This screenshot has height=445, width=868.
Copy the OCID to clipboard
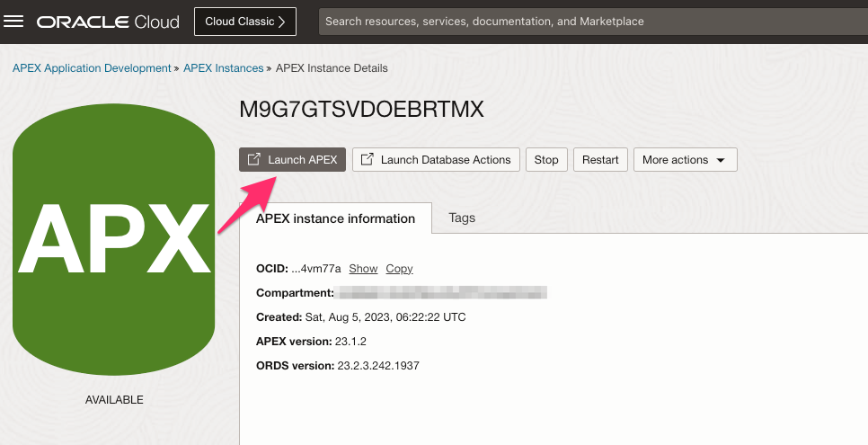pos(399,269)
